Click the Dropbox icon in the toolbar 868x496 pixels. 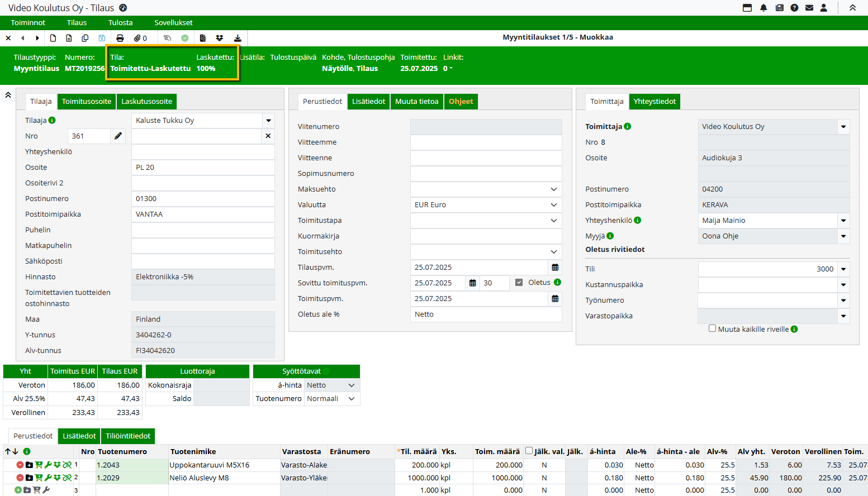220,38
